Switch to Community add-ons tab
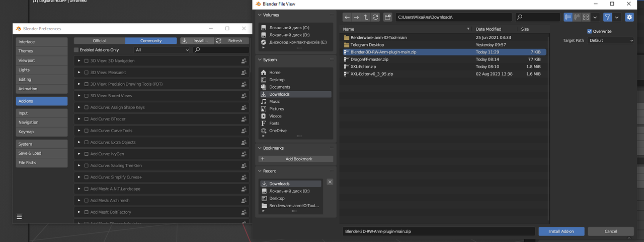 [x=151, y=41]
